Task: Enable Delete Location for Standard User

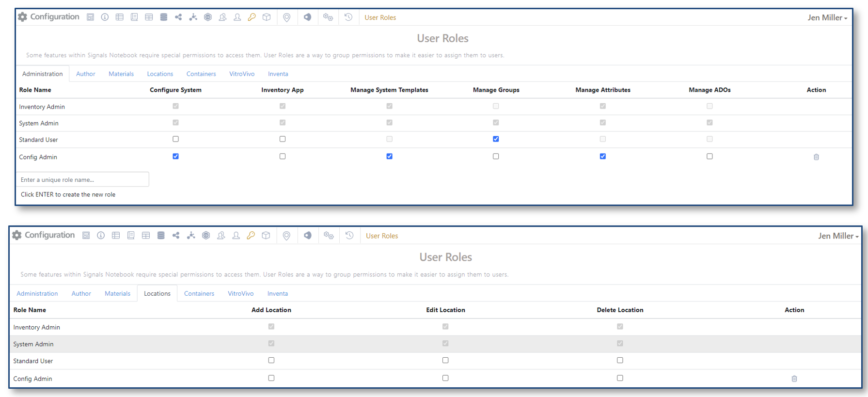Action: click(x=620, y=361)
